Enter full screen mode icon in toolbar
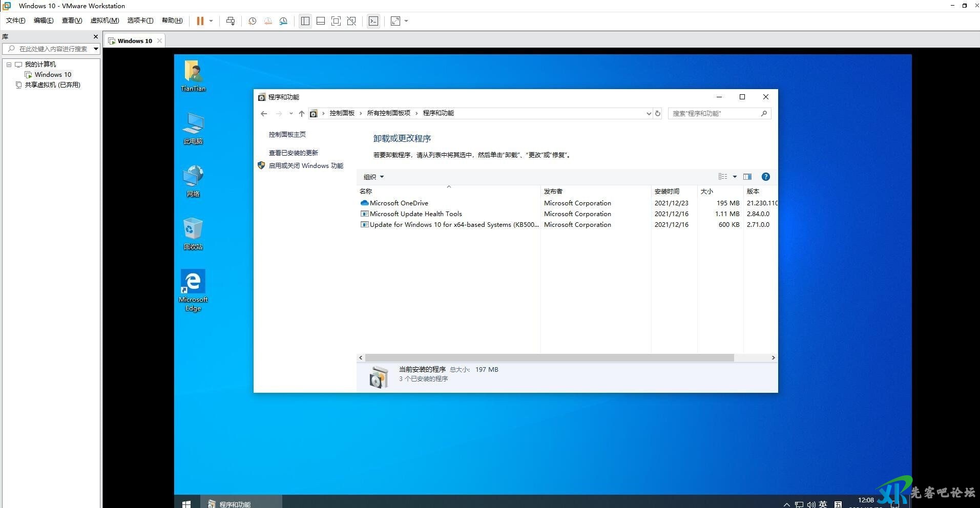Screen dimensions: 980x508 (336, 21)
